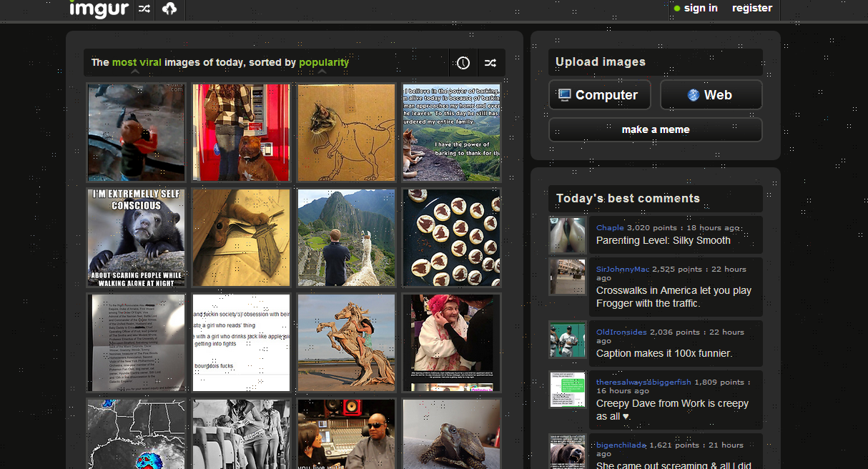Click username Chaple in best comments

pos(610,227)
